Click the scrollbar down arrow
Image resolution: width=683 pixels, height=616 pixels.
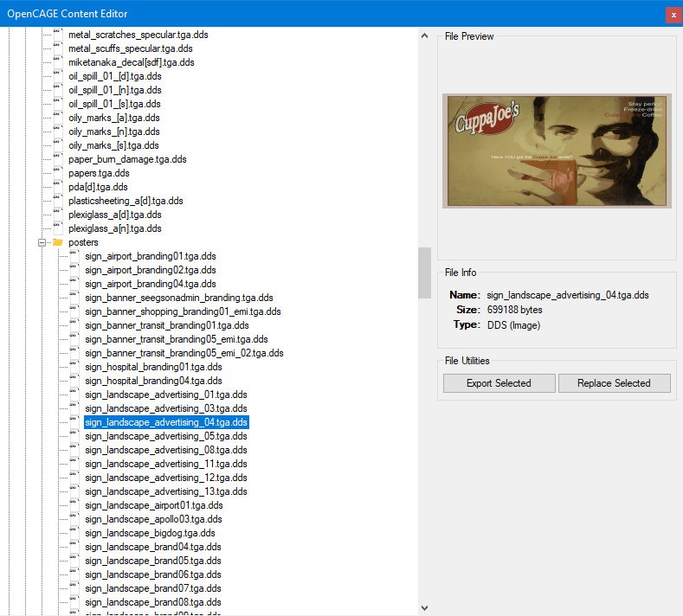pyautogui.click(x=425, y=607)
